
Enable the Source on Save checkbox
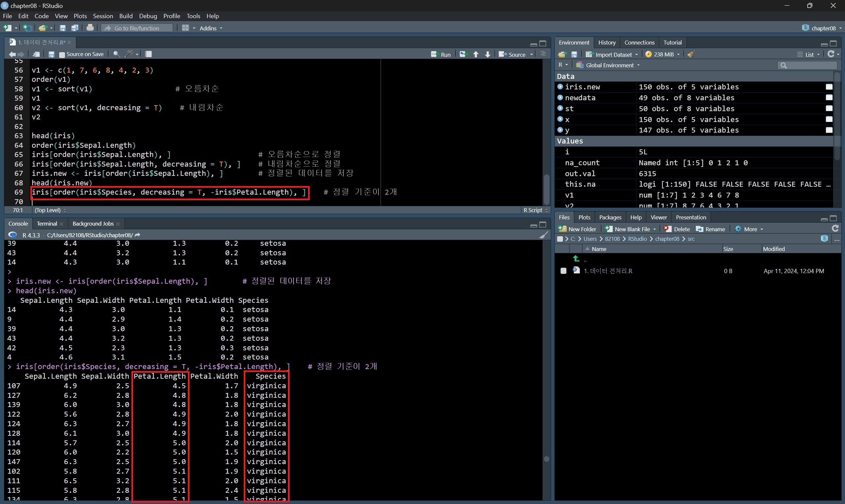[62, 54]
